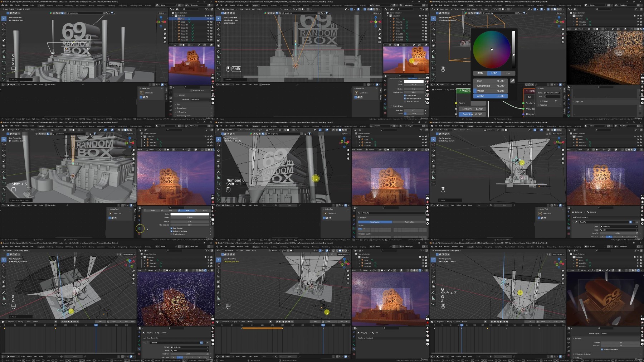Select the Object Data properties icon circled yellow
644x362 pixels.
[140, 228]
